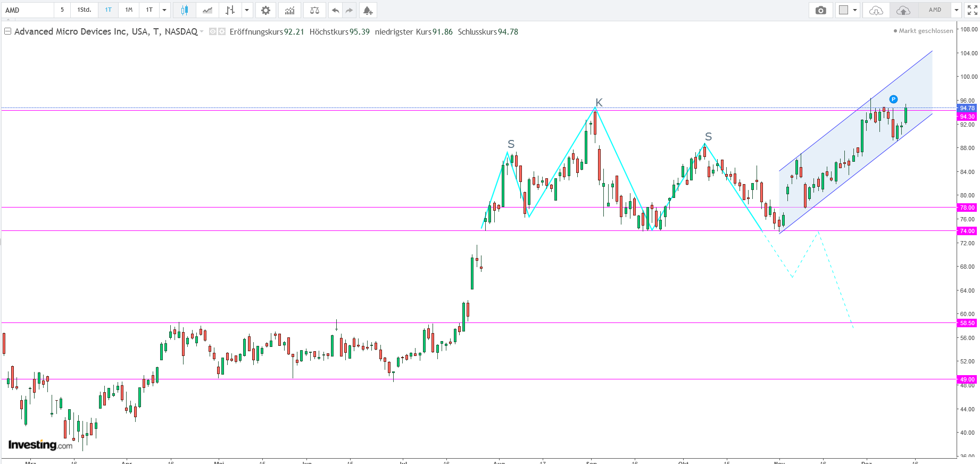Click the Eröffnungskurs value 92.21
This screenshot has height=464, width=980.
(294, 32)
